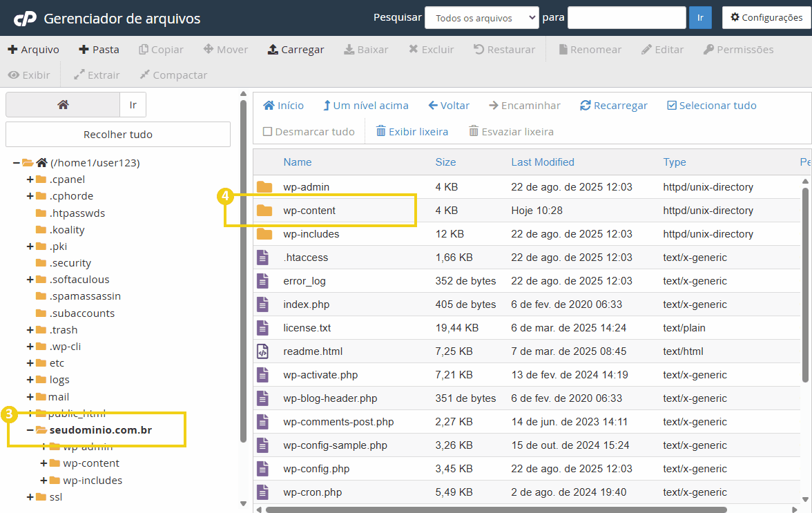This screenshot has height=513, width=812.
Task: Expand the .wp-cli folder
Action: tap(30, 347)
